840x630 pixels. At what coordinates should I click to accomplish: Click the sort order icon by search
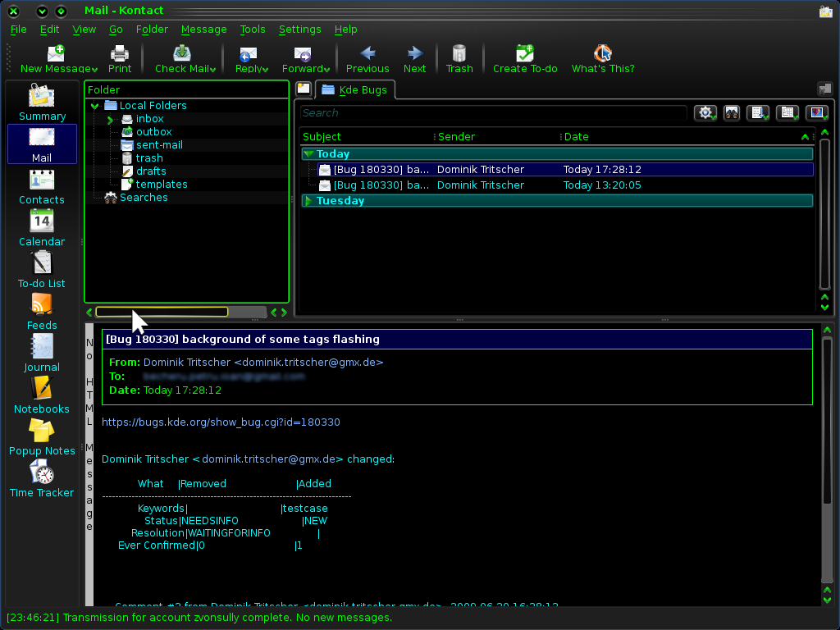(758, 113)
